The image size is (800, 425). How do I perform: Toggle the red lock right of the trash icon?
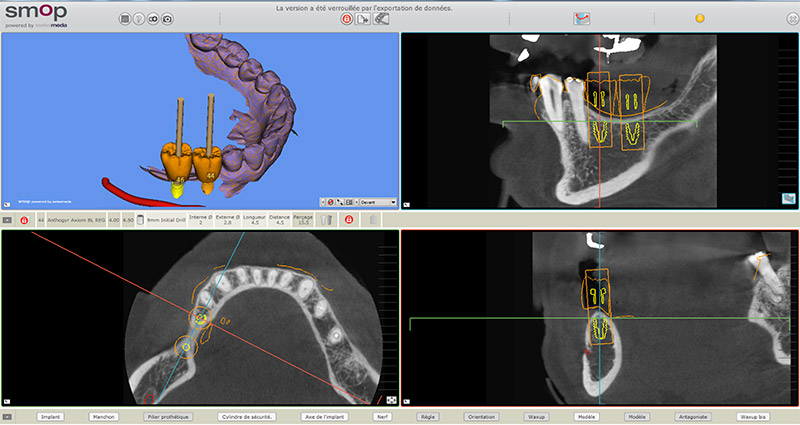click(x=349, y=218)
